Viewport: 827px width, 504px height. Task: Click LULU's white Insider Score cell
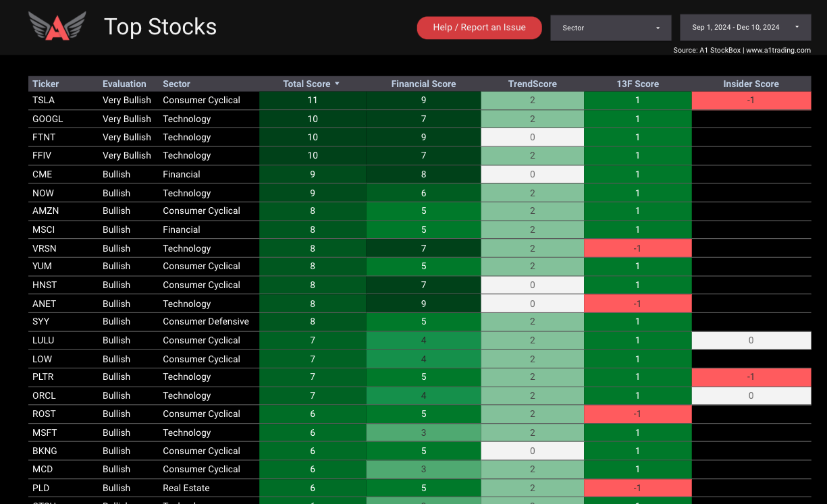tap(751, 341)
